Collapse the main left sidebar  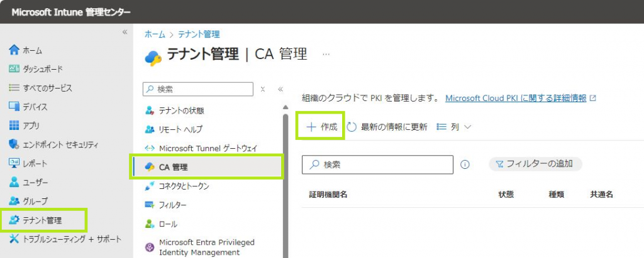(x=125, y=33)
